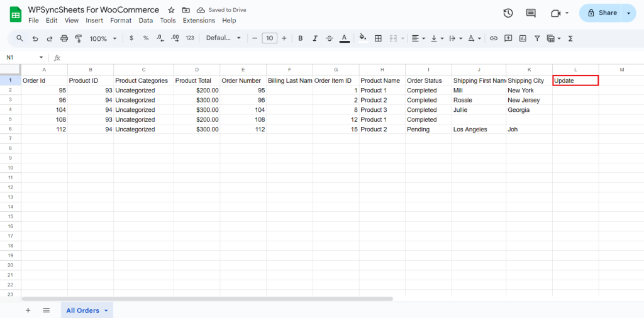The image size is (644, 318).
Task: Open the Help menu
Action: 229,20
